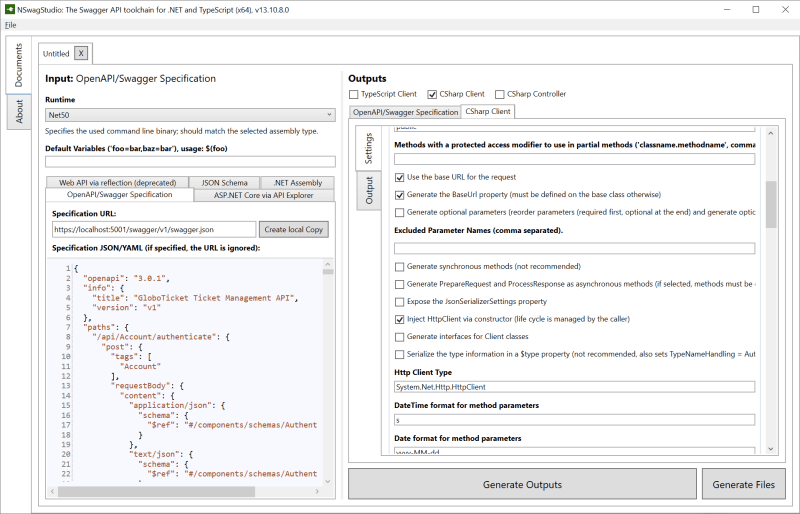
Task: Enable Generate interfaces for Client classes
Action: [x=399, y=337]
